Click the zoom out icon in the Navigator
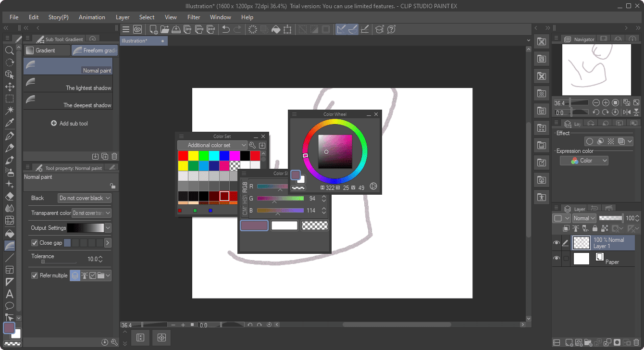The width and height of the screenshot is (644, 350). click(596, 102)
